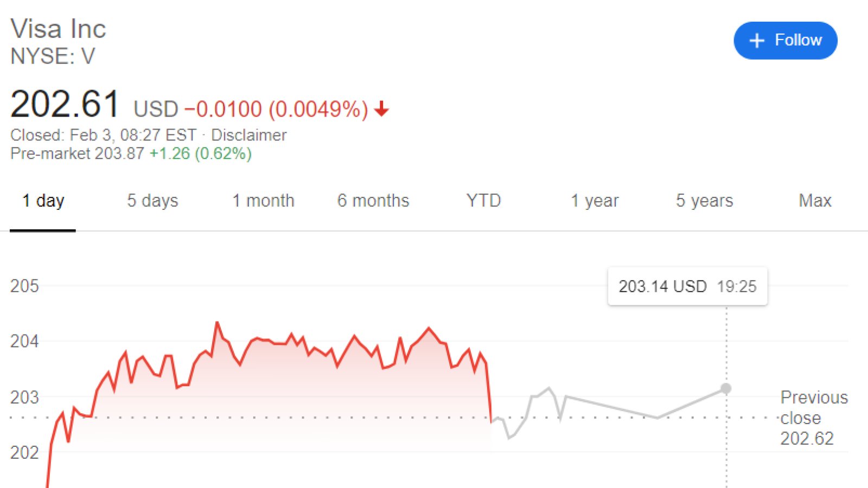Click the NYSE: V ticker label
The width and height of the screenshot is (868, 488).
[53, 56]
